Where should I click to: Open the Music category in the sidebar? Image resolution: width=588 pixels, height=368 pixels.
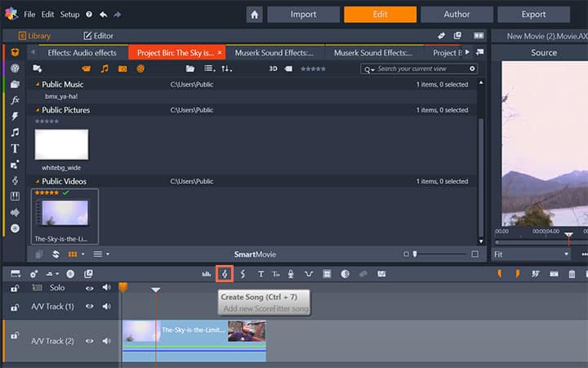pos(15,132)
